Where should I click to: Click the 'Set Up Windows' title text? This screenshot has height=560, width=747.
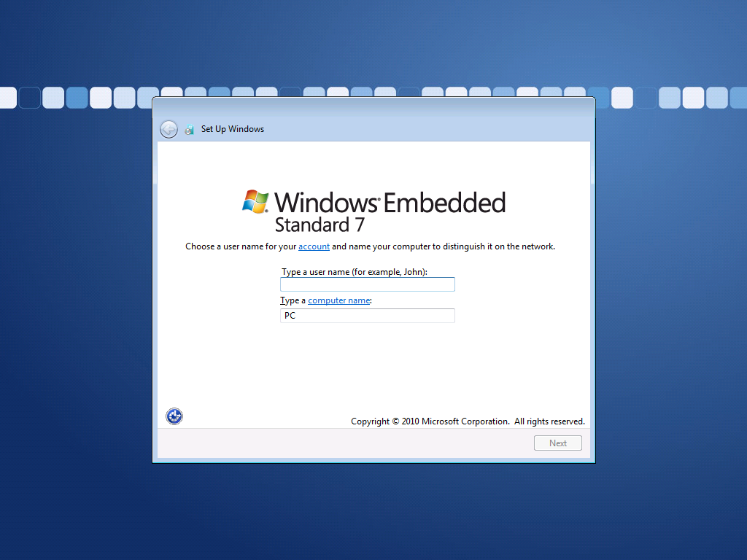233,129
